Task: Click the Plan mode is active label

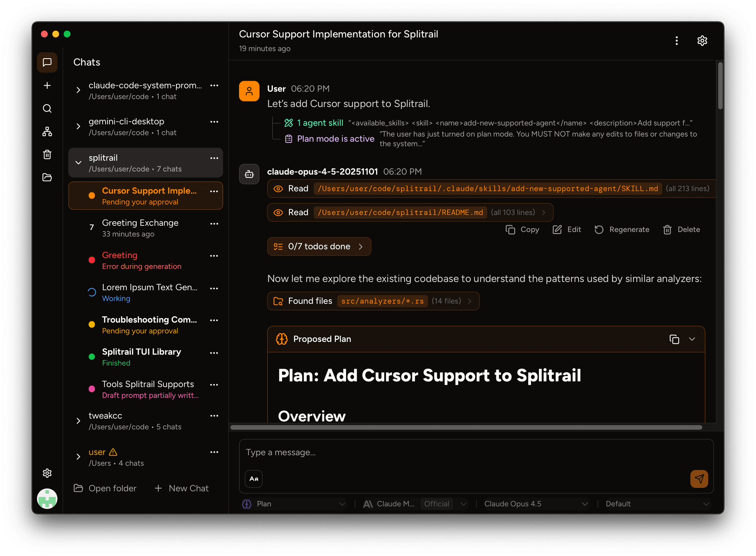Action: (x=335, y=139)
